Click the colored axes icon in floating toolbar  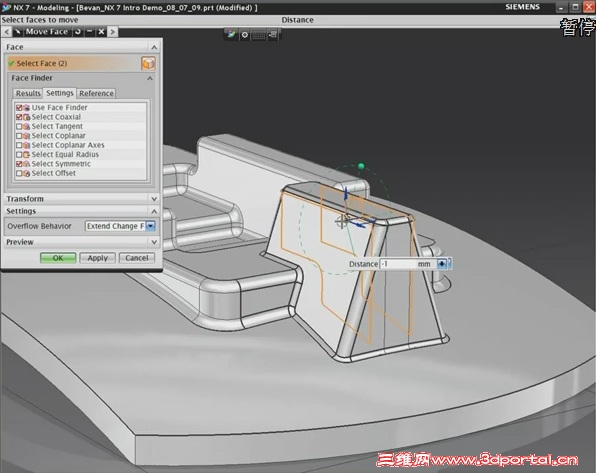(231, 34)
